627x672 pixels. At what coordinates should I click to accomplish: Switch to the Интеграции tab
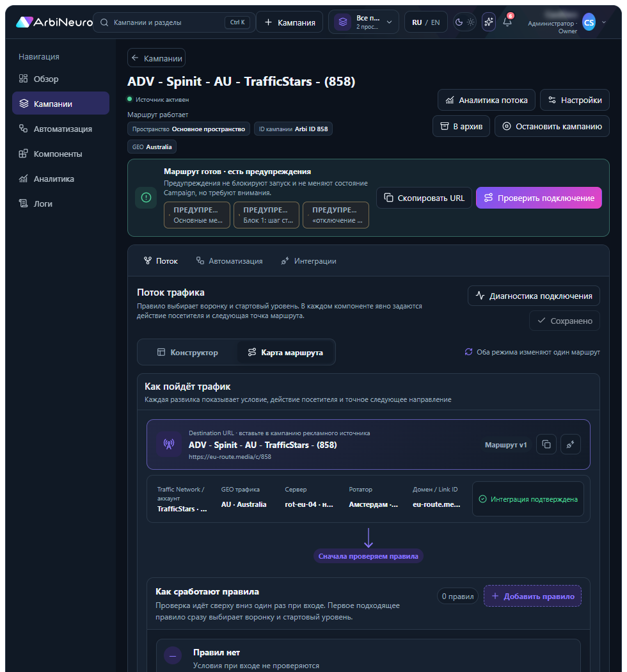pyautogui.click(x=308, y=260)
